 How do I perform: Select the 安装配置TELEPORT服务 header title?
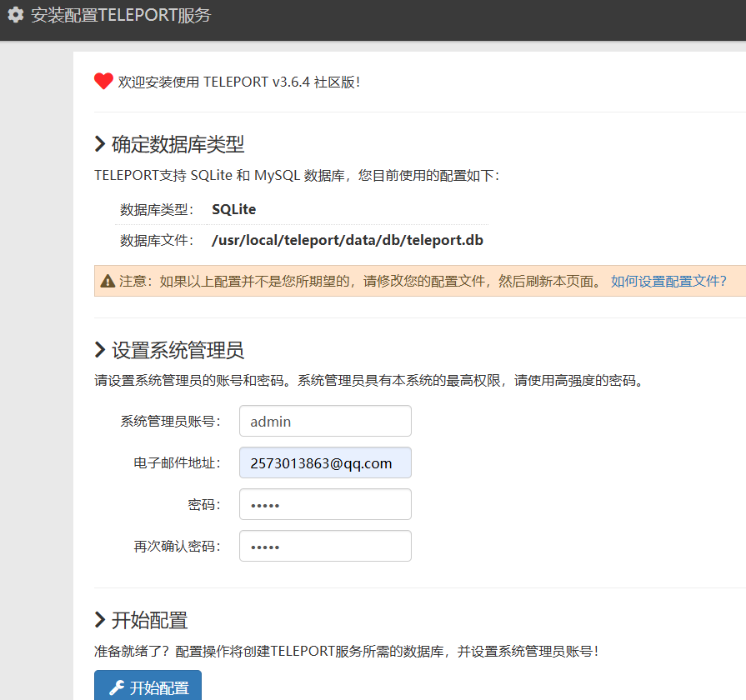coord(121,15)
